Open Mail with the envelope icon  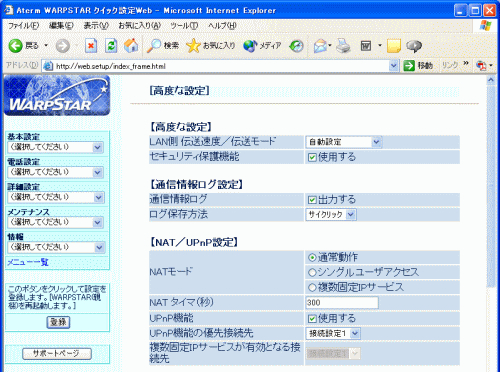320,46
